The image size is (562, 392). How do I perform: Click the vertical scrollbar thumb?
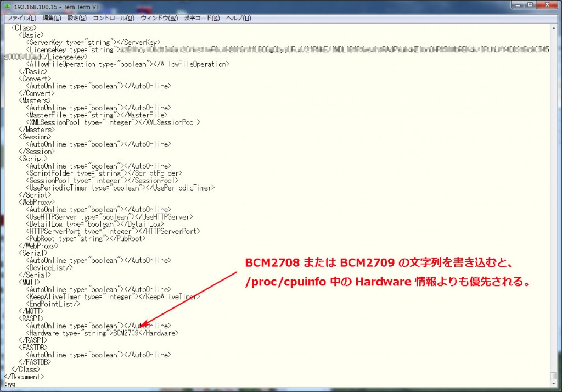click(x=554, y=376)
